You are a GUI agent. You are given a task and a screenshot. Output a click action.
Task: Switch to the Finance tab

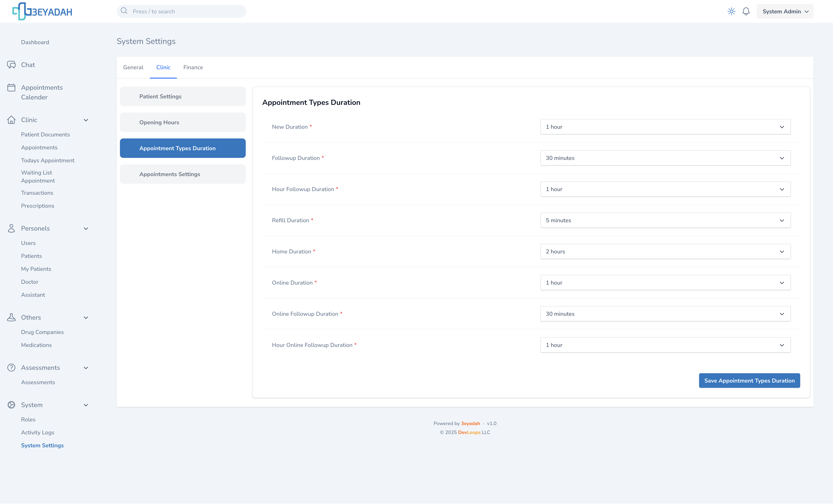coord(193,68)
